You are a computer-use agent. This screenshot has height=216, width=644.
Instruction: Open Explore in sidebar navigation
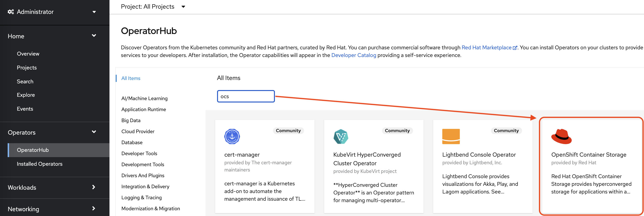pyautogui.click(x=26, y=95)
